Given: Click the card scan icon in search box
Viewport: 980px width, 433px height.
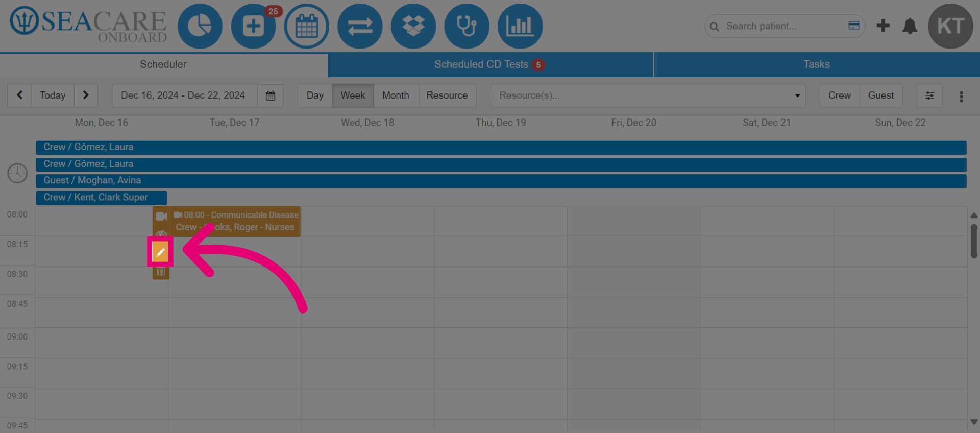Looking at the screenshot, I should 854,26.
